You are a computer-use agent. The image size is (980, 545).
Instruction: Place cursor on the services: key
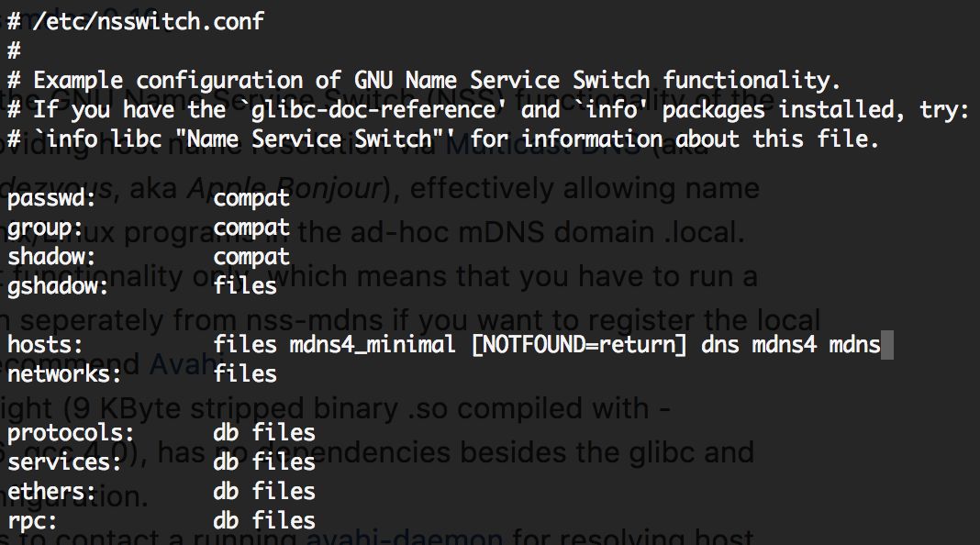(64, 462)
